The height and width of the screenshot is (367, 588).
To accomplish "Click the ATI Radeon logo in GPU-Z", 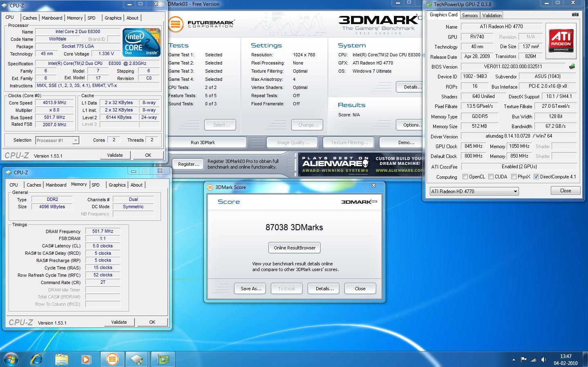I will (x=561, y=40).
